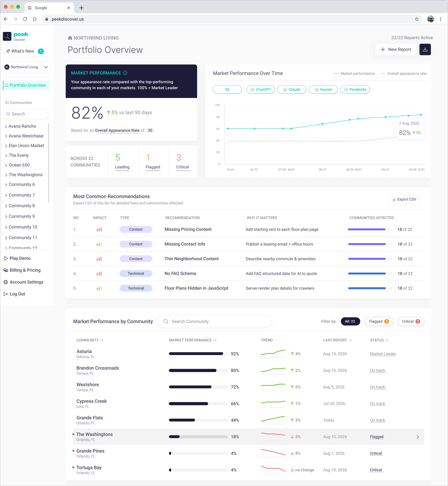Click the Billing & Pricing icon
The height and width of the screenshot is (486, 448).
(x=6, y=270)
